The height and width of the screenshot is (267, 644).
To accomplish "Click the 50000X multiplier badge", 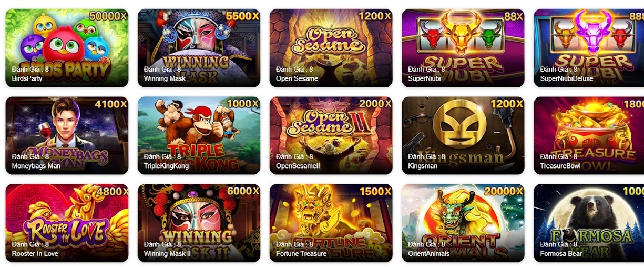I will (x=108, y=16).
